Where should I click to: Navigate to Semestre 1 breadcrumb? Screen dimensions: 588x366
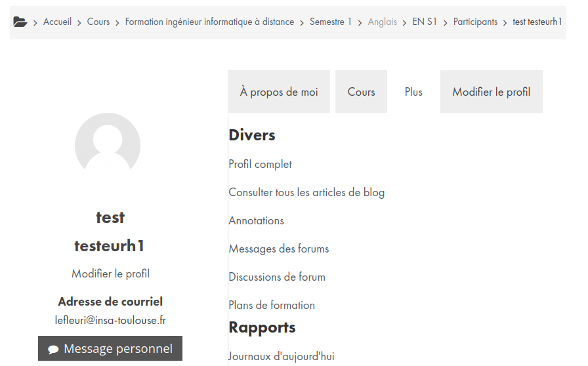[x=330, y=22]
